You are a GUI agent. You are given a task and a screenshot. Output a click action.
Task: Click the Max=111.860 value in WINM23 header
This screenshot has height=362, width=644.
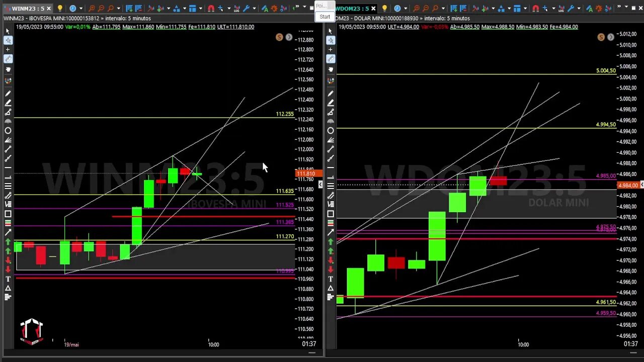pos(138,27)
